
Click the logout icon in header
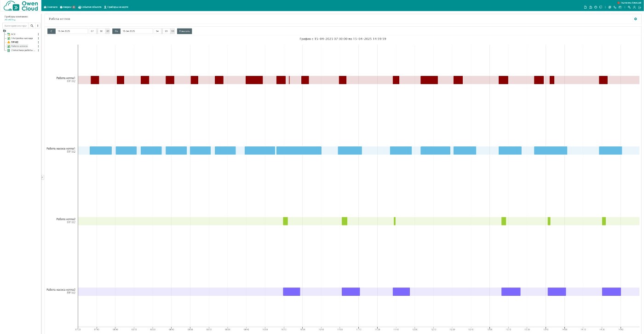[x=639, y=7]
